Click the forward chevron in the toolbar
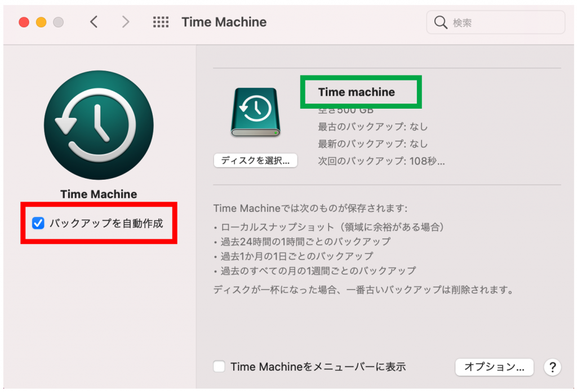The width and height of the screenshot is (577, 392). 126,22
